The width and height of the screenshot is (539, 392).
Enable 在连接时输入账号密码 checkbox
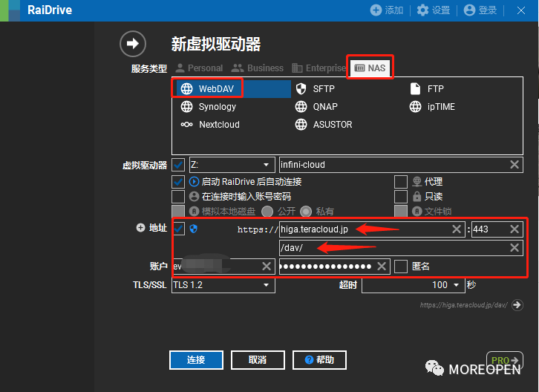tap(178, 196)
